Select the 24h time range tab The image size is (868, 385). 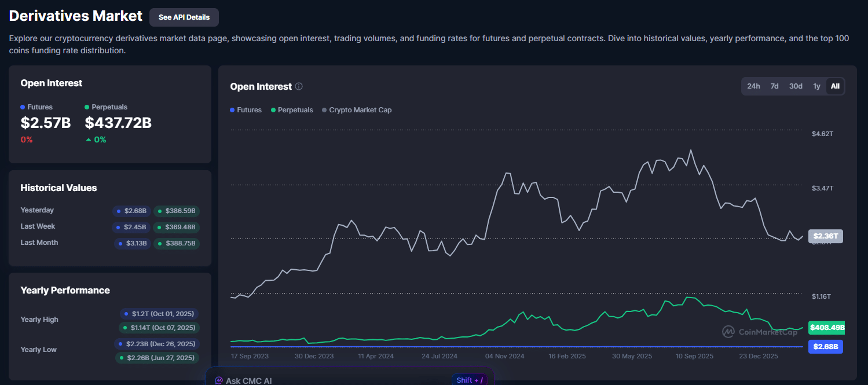pyautogui.click(x=753, y=86)
